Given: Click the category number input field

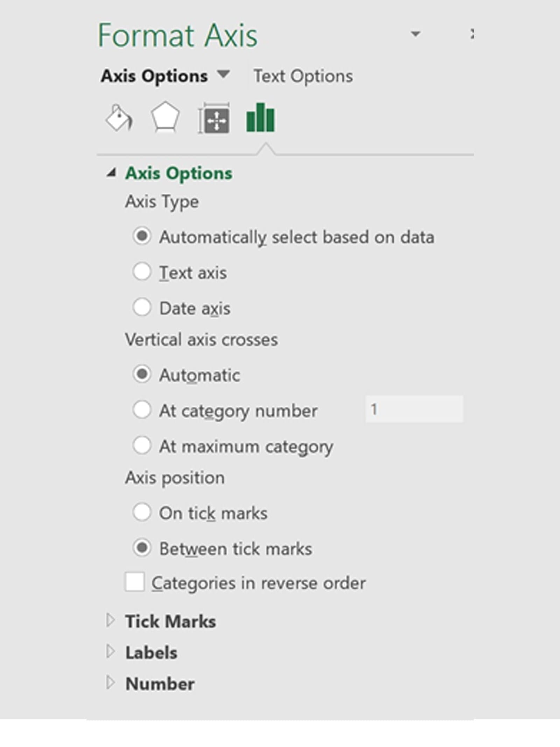Looking at the screenshot, I should pos(414,409).
